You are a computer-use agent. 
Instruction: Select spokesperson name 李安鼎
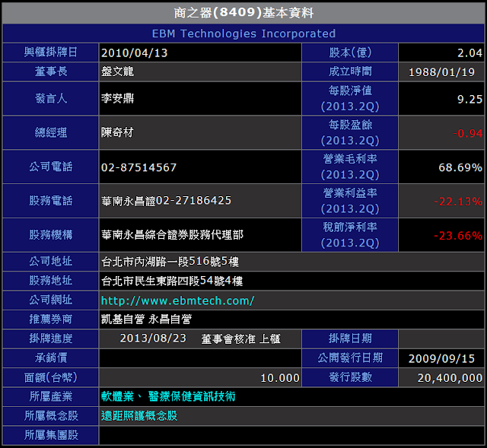point(117,98)
